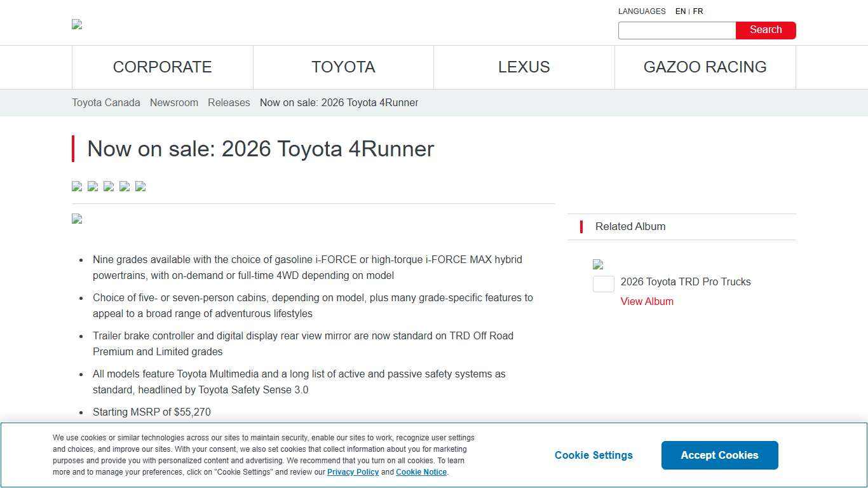Click the fourth social share icon
This screenshot has width=868, height=488.
[x=124, y=186]
